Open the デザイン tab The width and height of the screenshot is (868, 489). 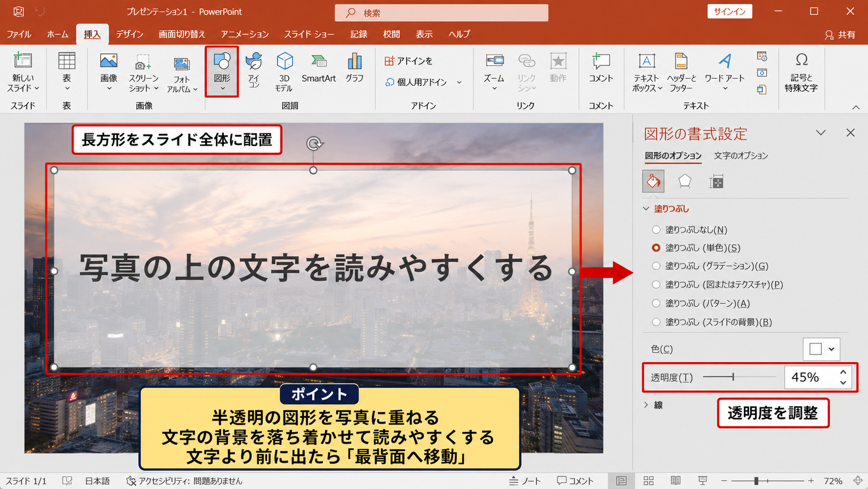(x=130, y=34)
